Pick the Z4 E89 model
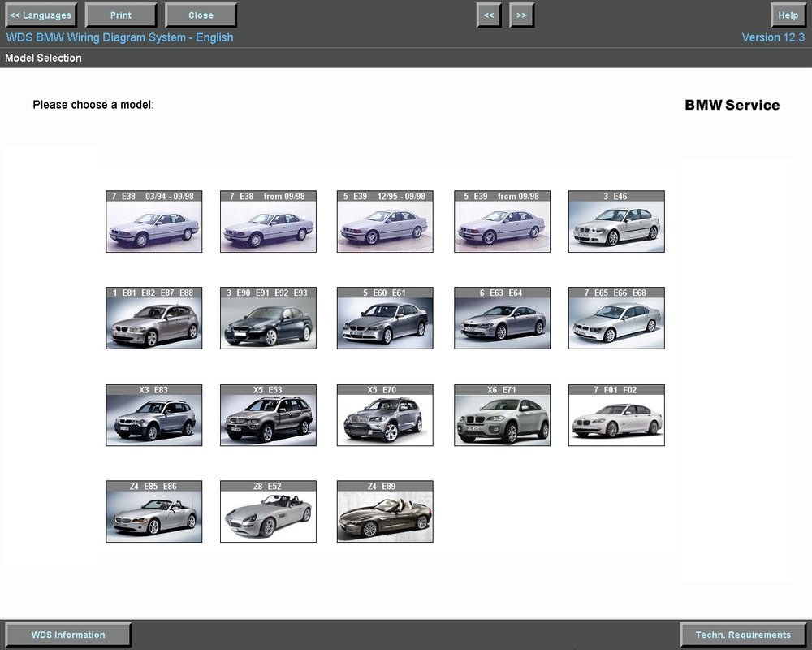Screen dimensions: 812x650 click(x=385, y=512)
